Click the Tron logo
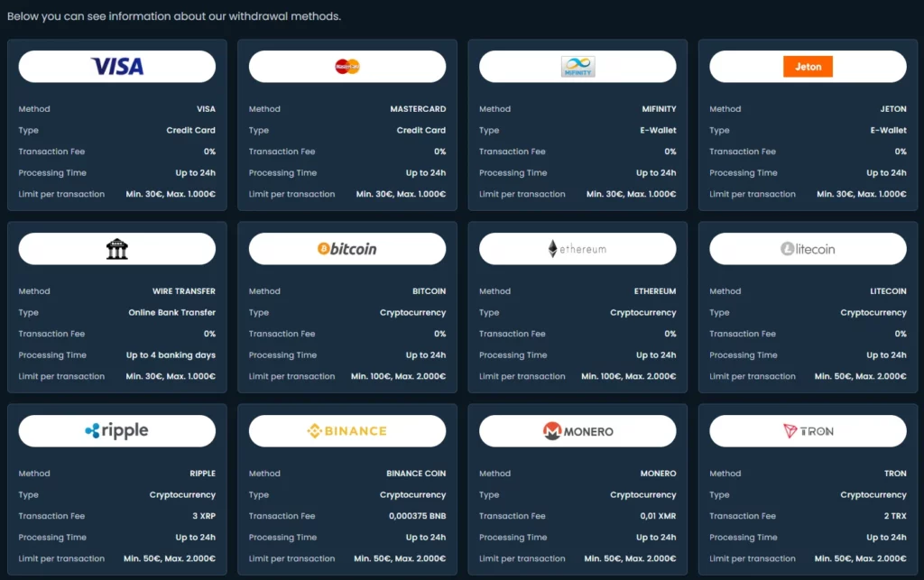 (x=808, y=431)
